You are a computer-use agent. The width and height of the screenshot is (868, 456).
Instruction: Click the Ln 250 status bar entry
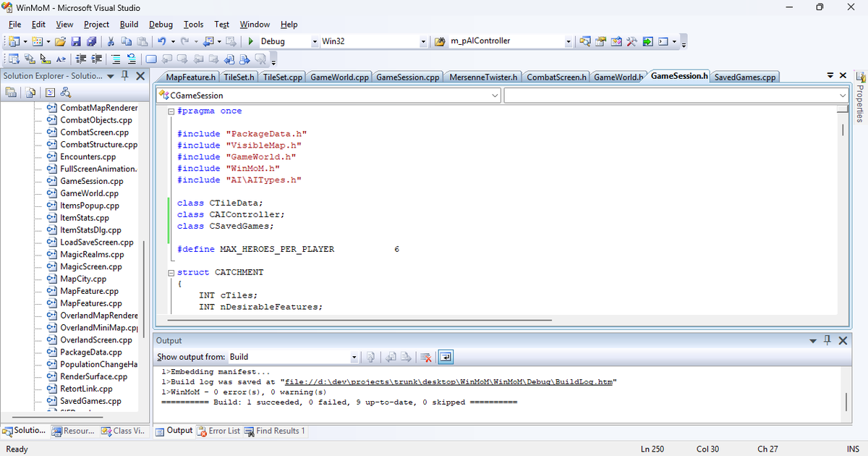[652, 449]
